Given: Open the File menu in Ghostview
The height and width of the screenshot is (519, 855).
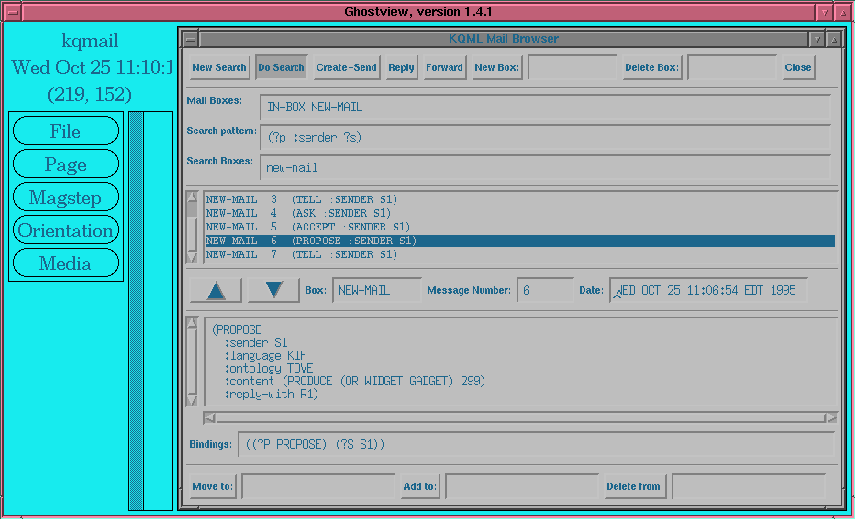Looking at the screenshot, I should point(65,131).
